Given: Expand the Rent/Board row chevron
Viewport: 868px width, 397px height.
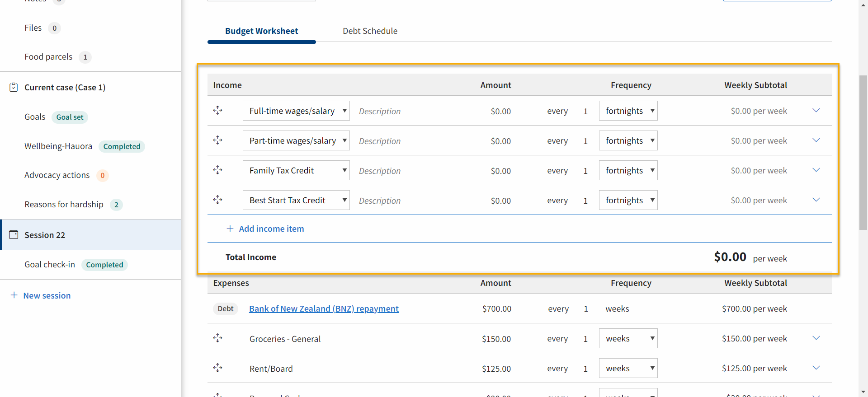Looking at the screenshot, I should click(x=816, y=368).
